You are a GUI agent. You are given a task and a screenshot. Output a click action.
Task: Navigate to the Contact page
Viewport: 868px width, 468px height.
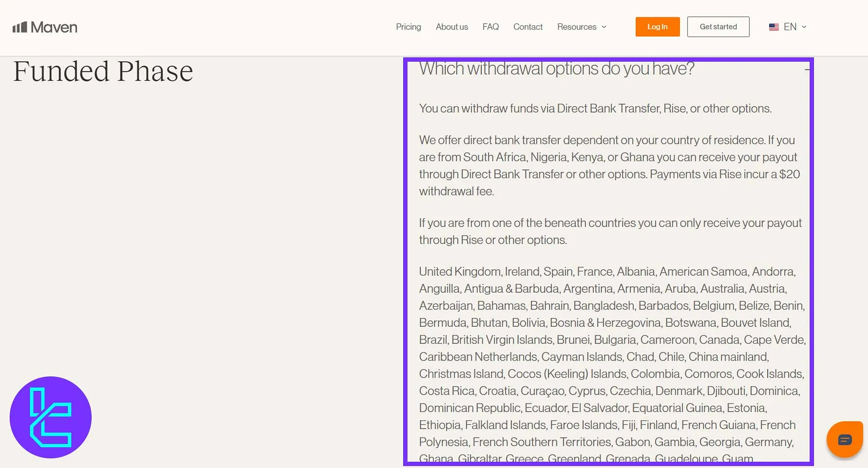click(528, 27)
